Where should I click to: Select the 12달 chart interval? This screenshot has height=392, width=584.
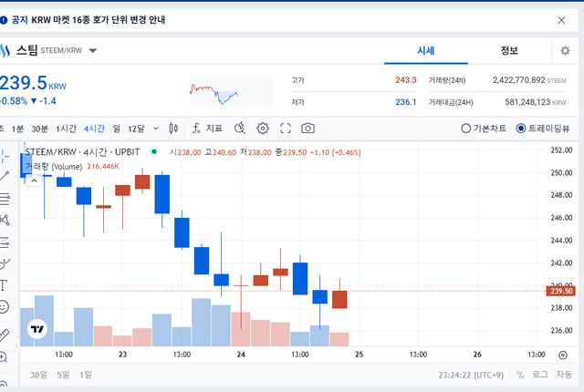[x=136, y=129]
